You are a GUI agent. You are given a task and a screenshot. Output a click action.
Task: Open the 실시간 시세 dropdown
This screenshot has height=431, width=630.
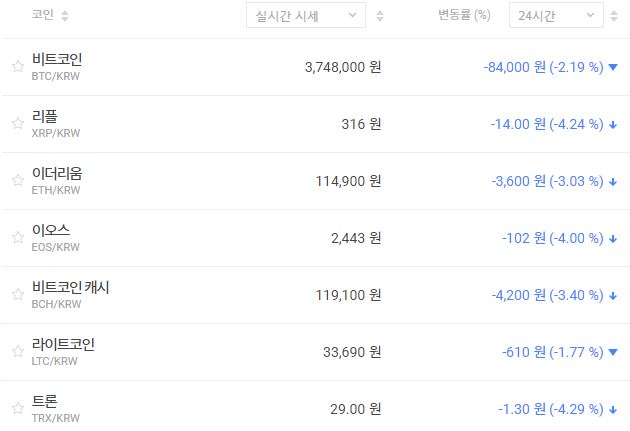305,16
